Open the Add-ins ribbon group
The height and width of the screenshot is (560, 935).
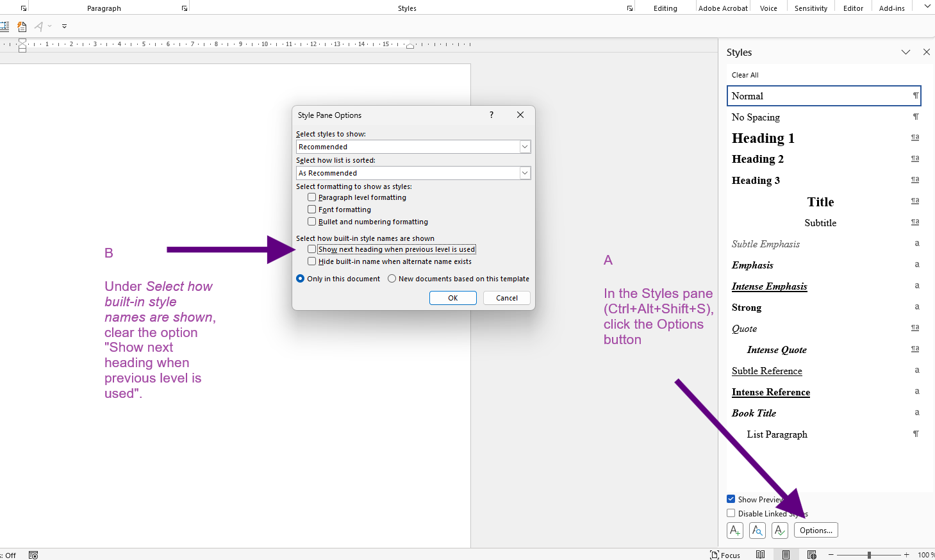892,8
